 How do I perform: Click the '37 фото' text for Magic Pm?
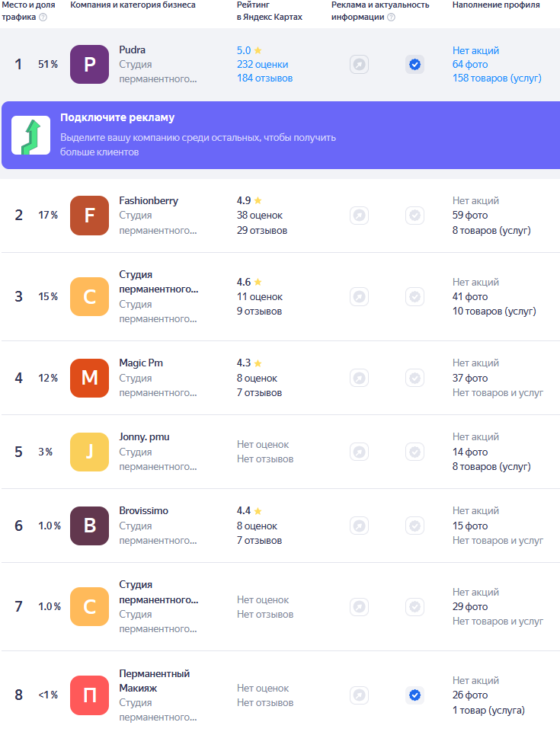pyautogui.click(x=470, y=378)
